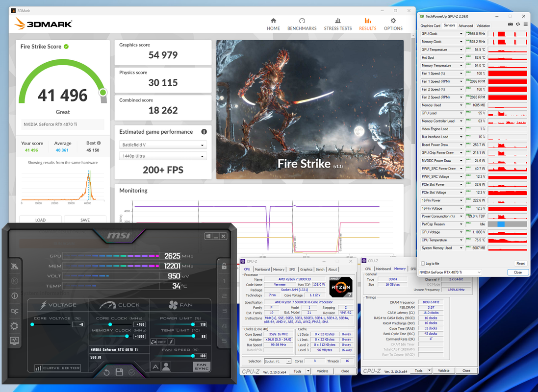Open Afterburner hardware monitor icon
Screen dimensions: 538x392
pyautogui.click(x=14, y=341)
